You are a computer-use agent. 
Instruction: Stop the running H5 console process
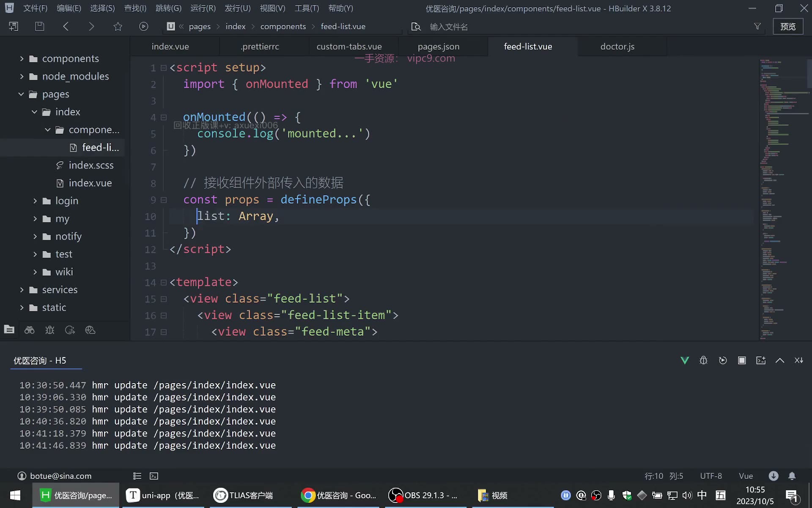coord(742,360)
